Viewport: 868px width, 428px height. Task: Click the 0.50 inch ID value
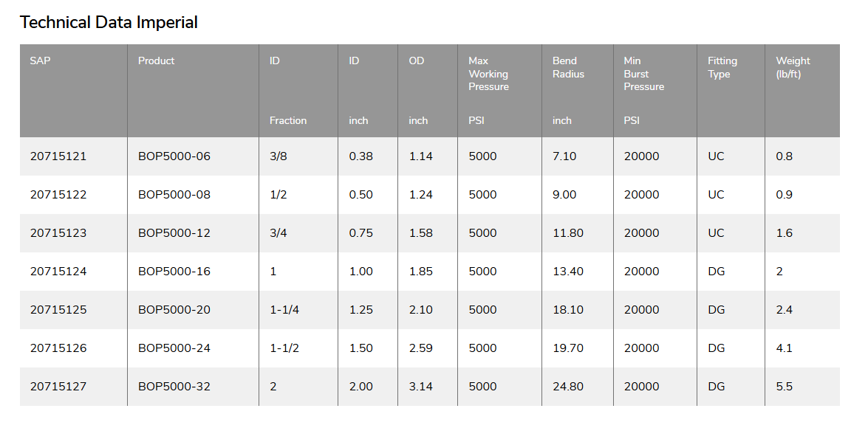(x=361, y=195)
